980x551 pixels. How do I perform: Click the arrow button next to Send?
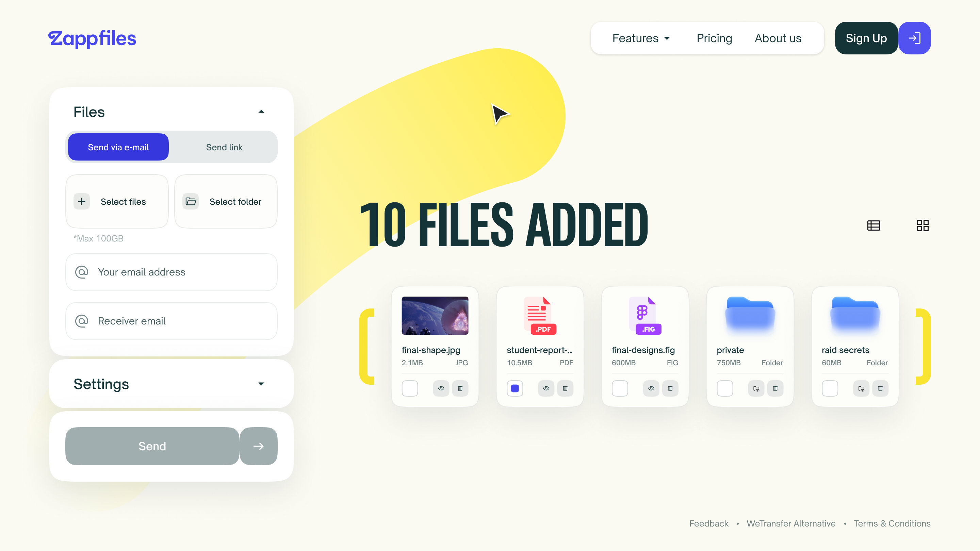tap(258, 446)
